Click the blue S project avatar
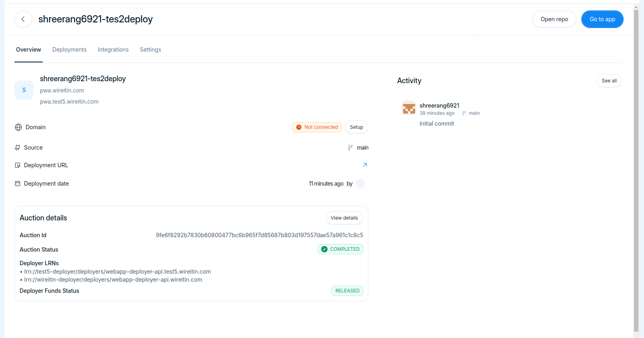This screenshot has width=644, height=338. [24, 90]
